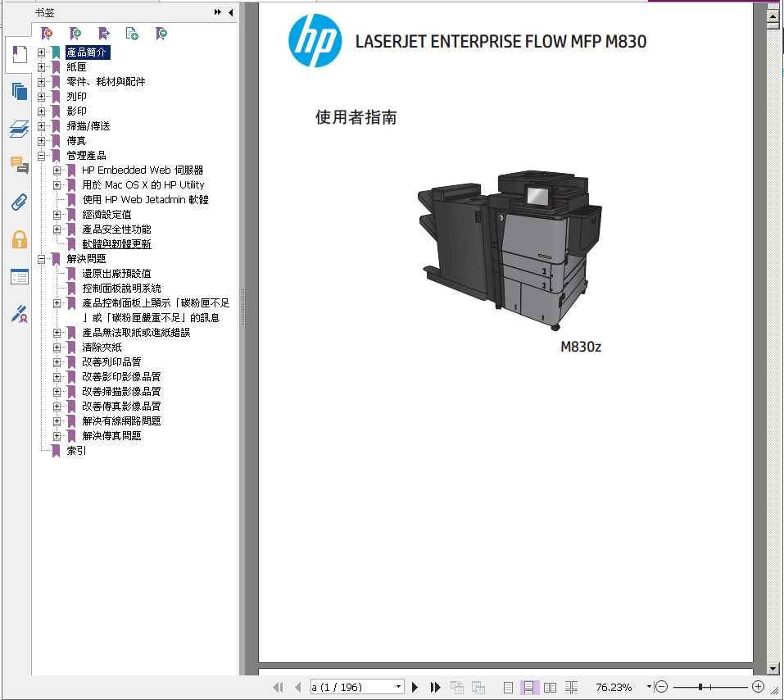
Task: Open 用於 Mac OS X 的 HP Utility bookmark
Action: [x=143, y=185]
